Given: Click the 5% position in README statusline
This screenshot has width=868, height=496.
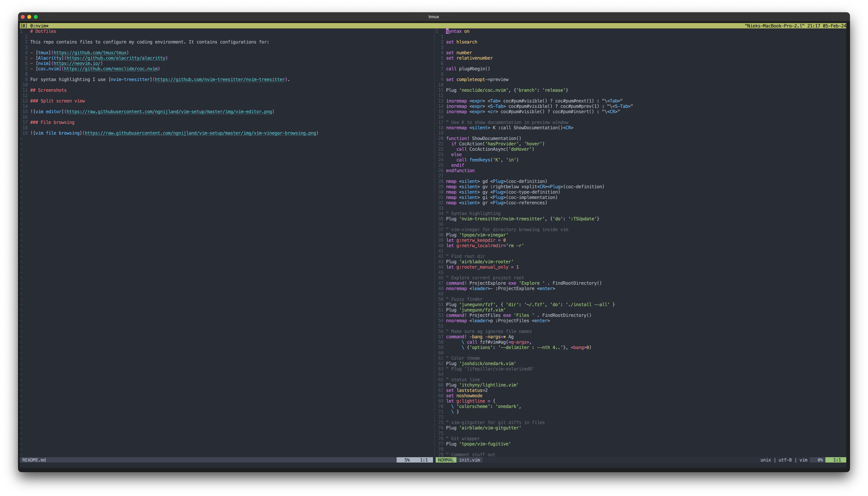Looking at the screenshot, I should [x=407, y=460].
